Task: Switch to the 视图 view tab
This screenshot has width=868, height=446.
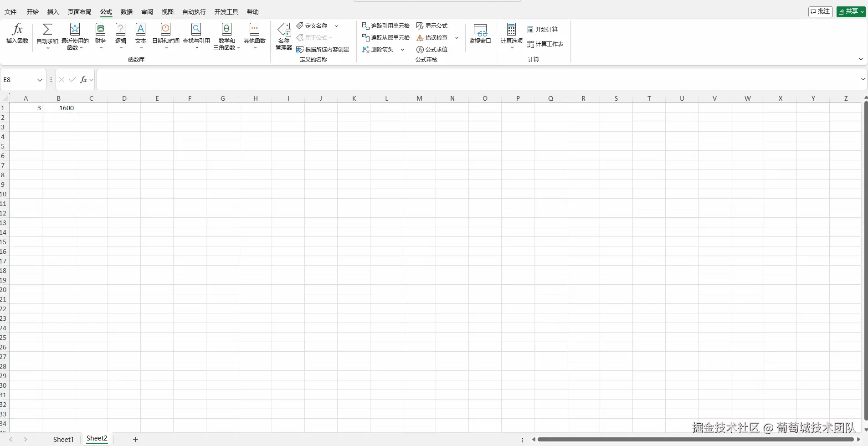Action: tap(168, 12)
